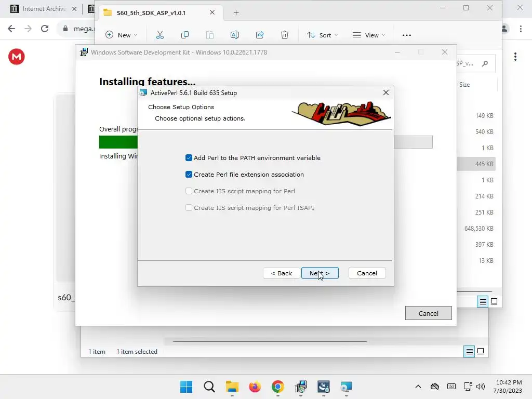Click Cut icon in File Explorer toolbar
This screenshot has width=532, height=399.
(160, 35)
